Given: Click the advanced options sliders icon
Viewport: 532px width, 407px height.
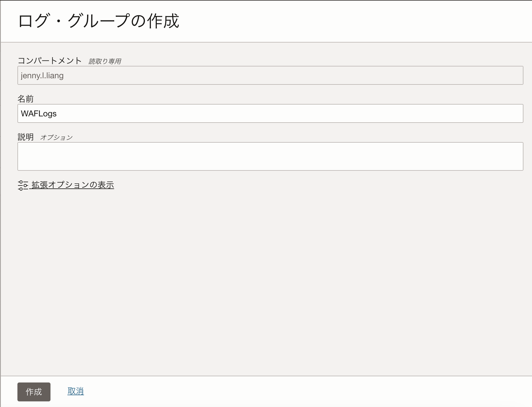Looking at the screenshot, I should pos(22,185).
